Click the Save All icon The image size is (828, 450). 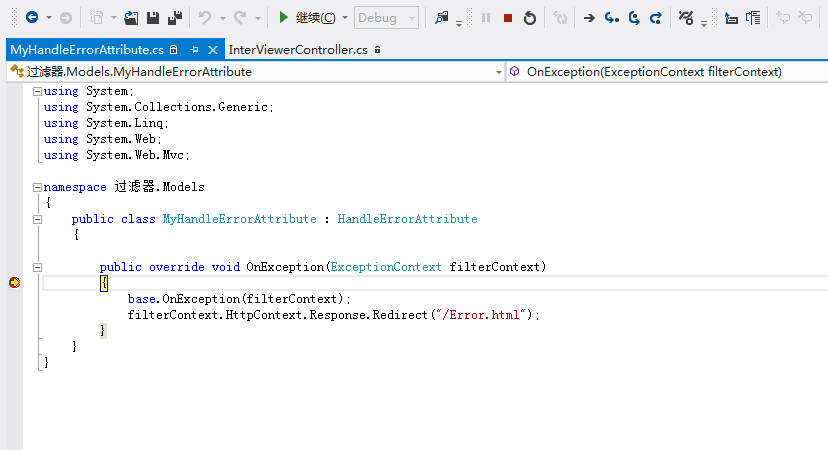[x=175, y=18]
